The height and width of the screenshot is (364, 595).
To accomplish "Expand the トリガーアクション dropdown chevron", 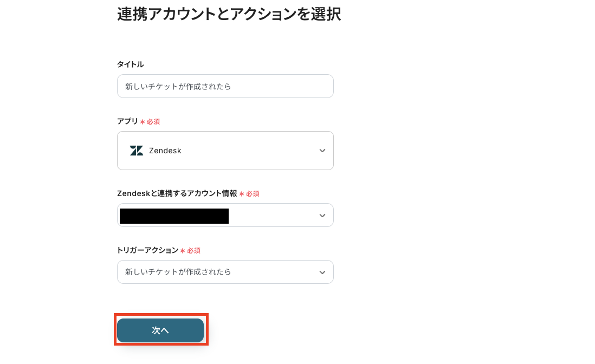I will (x=322, y=272).
